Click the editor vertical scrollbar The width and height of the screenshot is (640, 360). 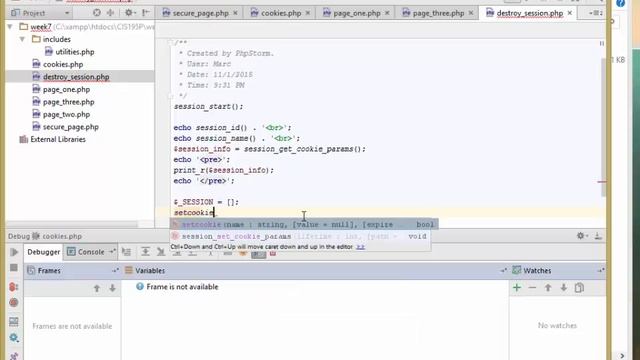click(604, 128)
